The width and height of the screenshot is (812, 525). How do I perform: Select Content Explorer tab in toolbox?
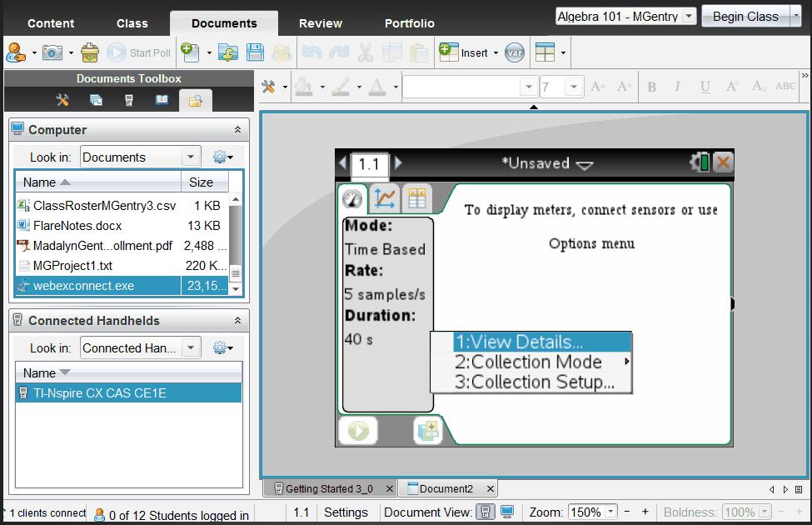tap(195, 101)
